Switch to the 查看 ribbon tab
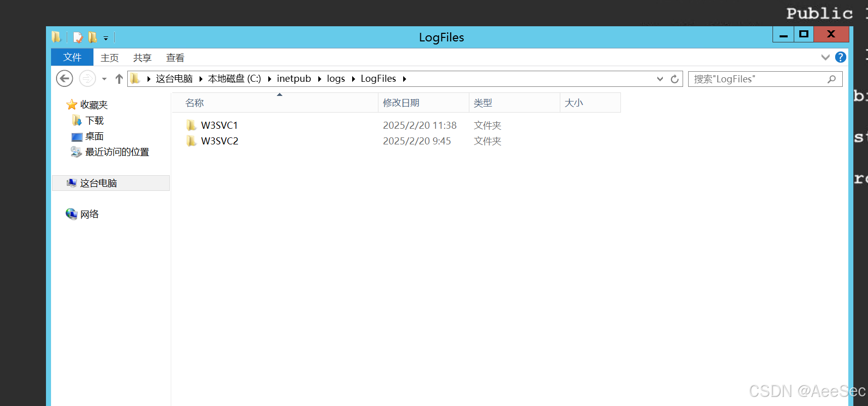The width and height of the screenshot is (868, 406). click(175, 58)
